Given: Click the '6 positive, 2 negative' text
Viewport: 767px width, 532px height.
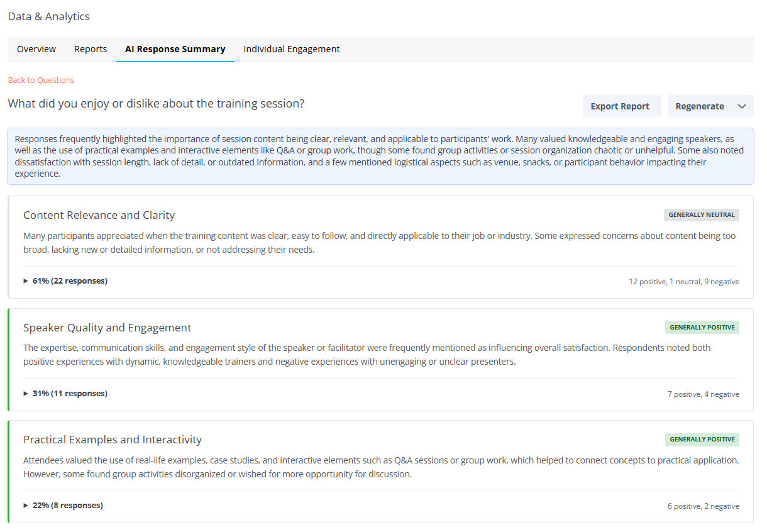Looking at the screenshot, I should tap(704, 506).
